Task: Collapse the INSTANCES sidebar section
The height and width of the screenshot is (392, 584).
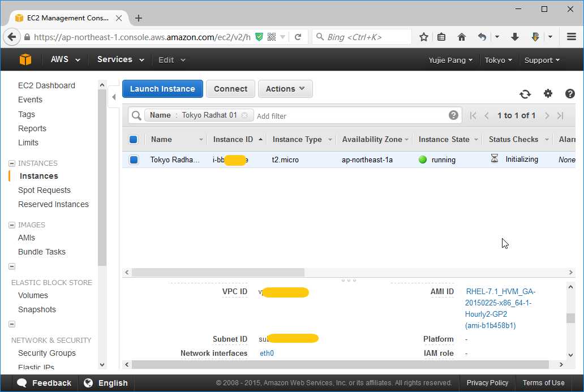Action: 12,163
